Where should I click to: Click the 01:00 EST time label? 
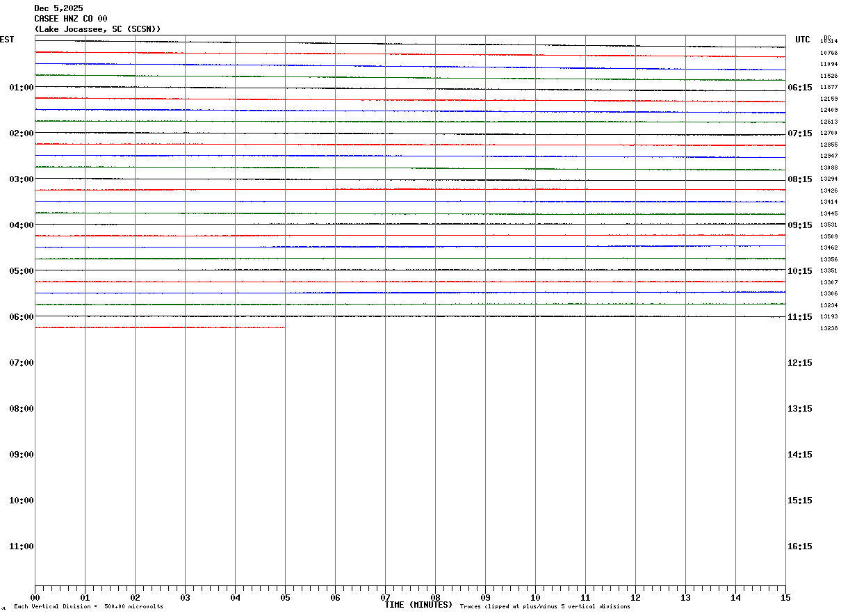pos(22,88)
